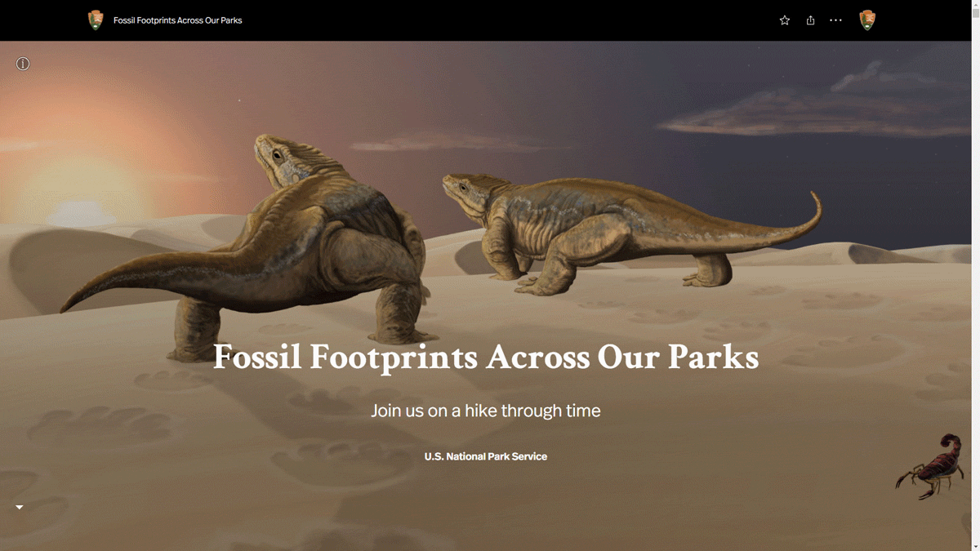Open the Fossil Footprints Across Our Parks header link

(177, 20)
